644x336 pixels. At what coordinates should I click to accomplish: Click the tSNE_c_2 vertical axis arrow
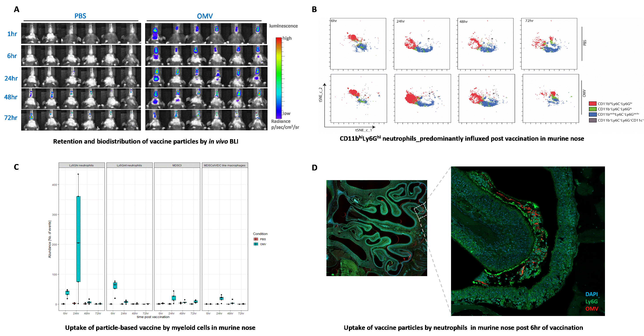(x=325, y=105)
